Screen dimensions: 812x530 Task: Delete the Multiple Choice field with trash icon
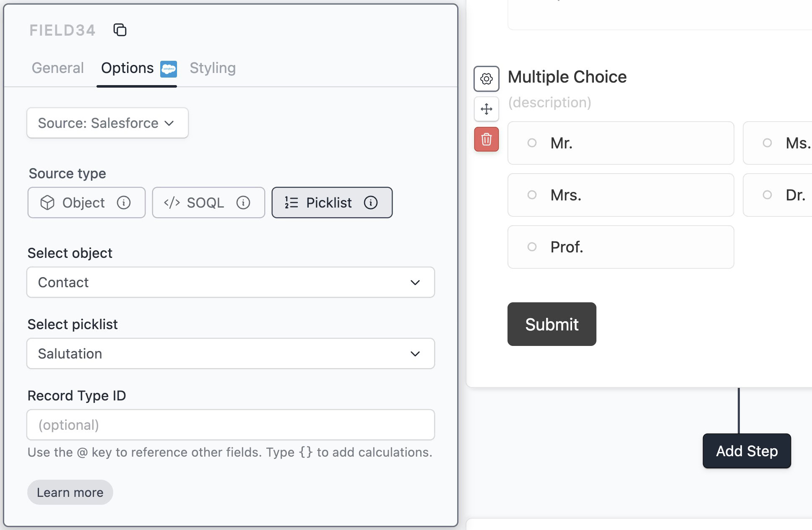pos(487,139)
